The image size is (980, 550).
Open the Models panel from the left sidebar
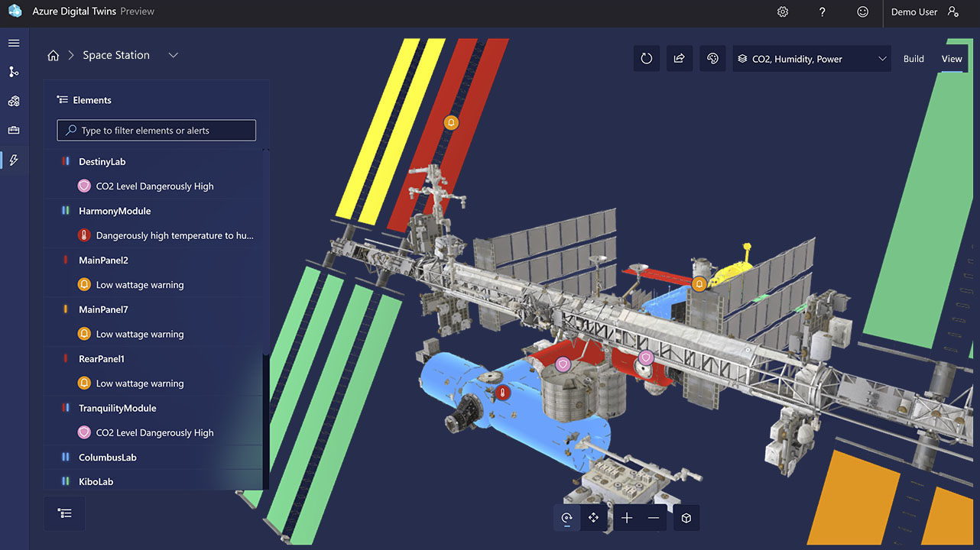coord(14,101)
